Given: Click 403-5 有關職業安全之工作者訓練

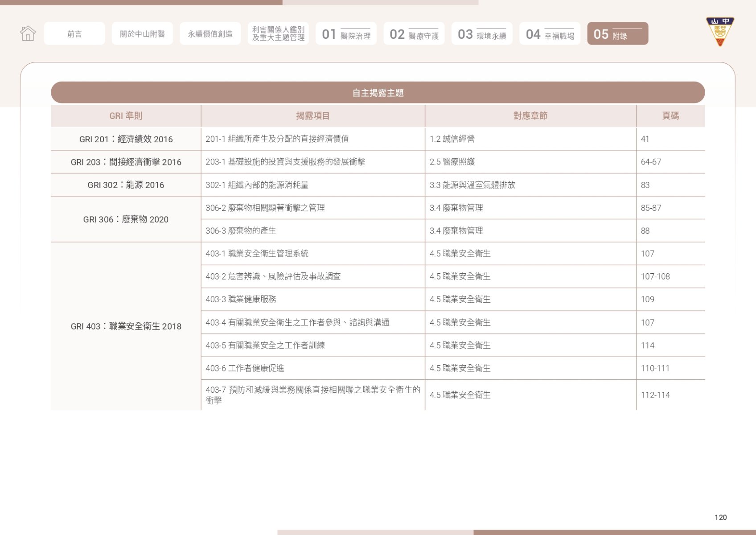Looking at the screenshot, I should point(265,346).
